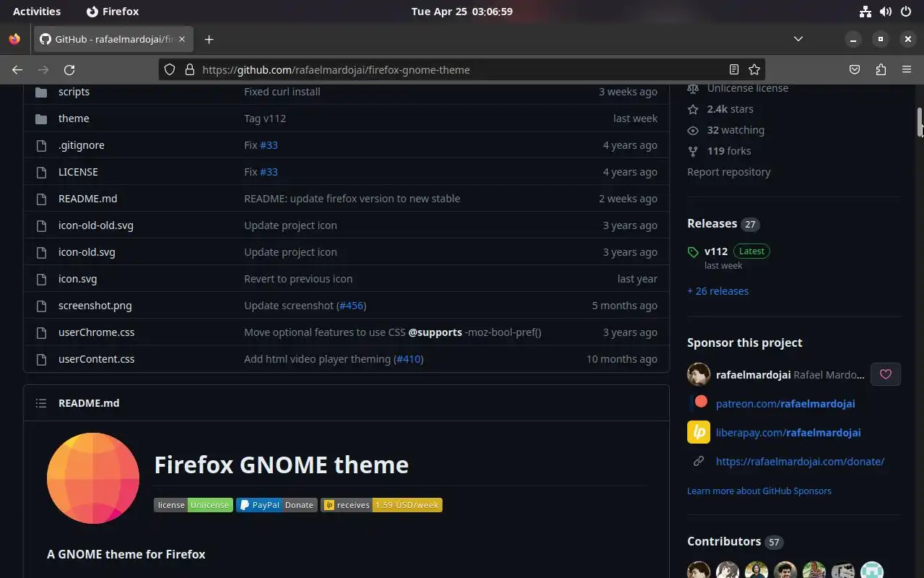This screenshot has width=924, height=578.
Task: Open the Activities overview
Action: (x=37, y=12)
